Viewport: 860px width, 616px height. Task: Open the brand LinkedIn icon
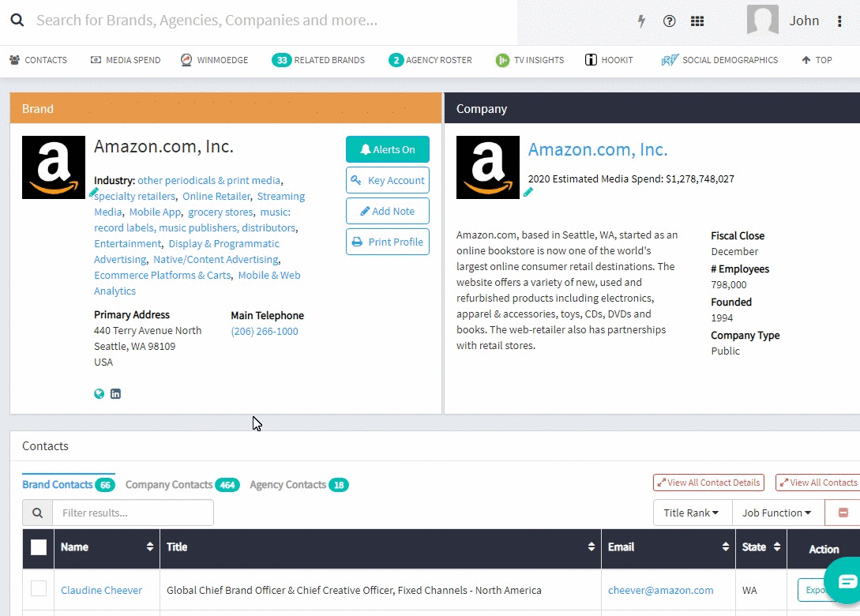pos(116,393)
